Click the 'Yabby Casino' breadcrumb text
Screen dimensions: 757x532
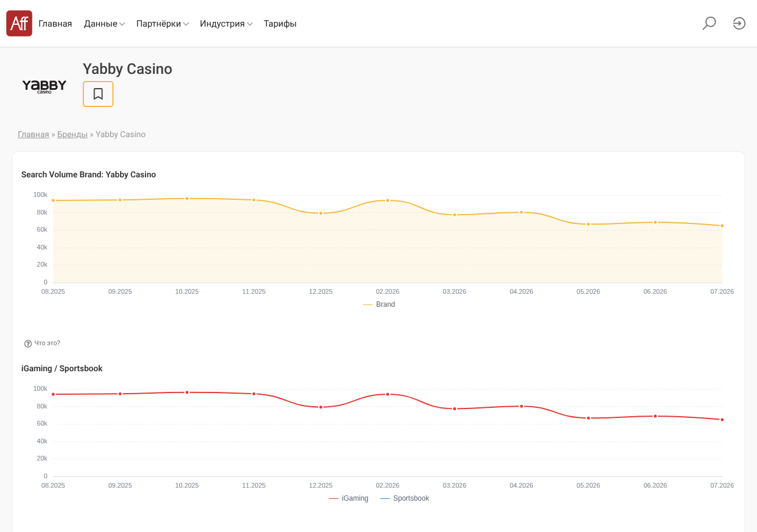121,135
